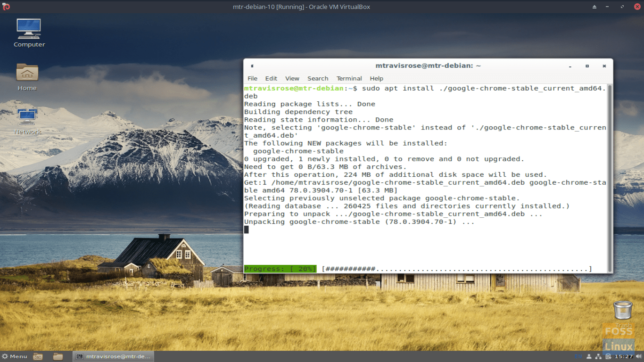The width and height of the screenshot is (644, 362).
Task: Click the "Building dependency tree" line
Action: point(298,112)
